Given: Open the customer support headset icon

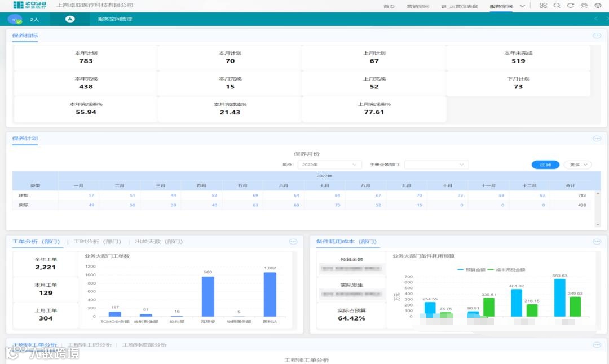Looking at the screenshot, I should point(584,6).
